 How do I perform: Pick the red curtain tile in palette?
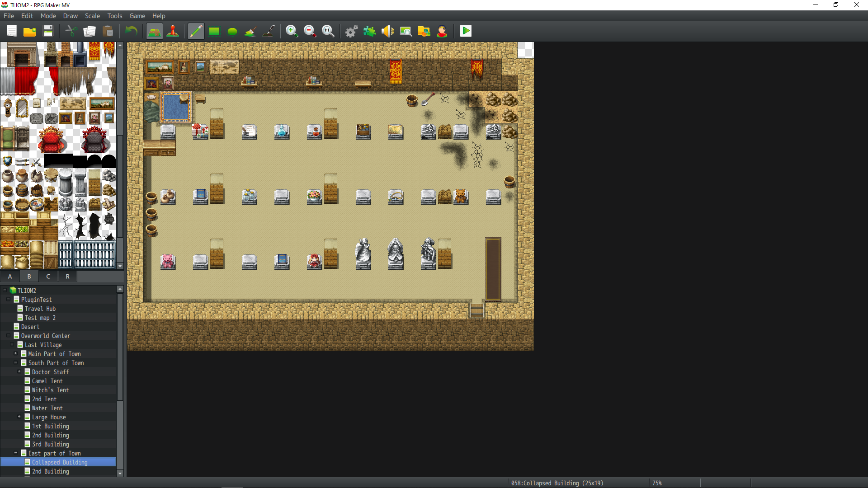tap(26, 81)
